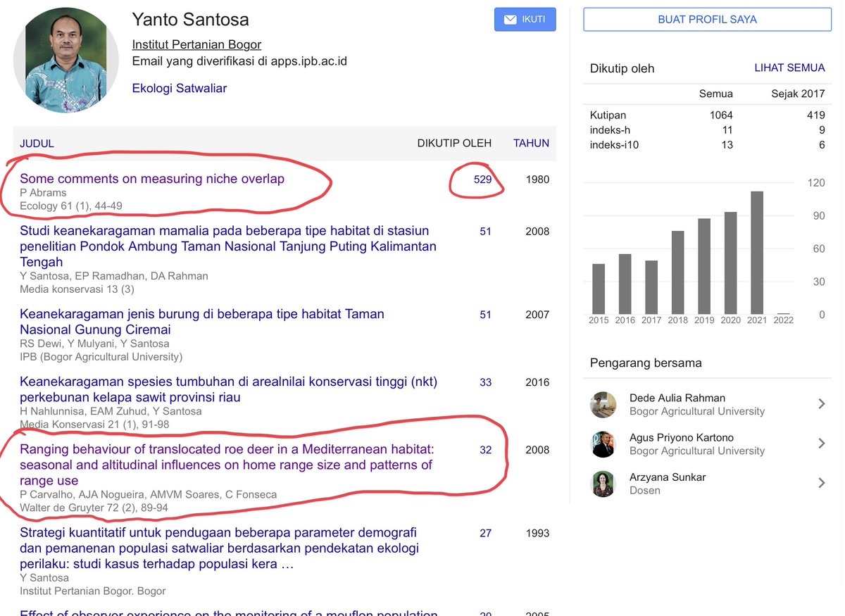Image resolution: width=845 pixels, height=616 pixels.
Task: Click the Kutipan label in citation table
Action: [608, 115]
